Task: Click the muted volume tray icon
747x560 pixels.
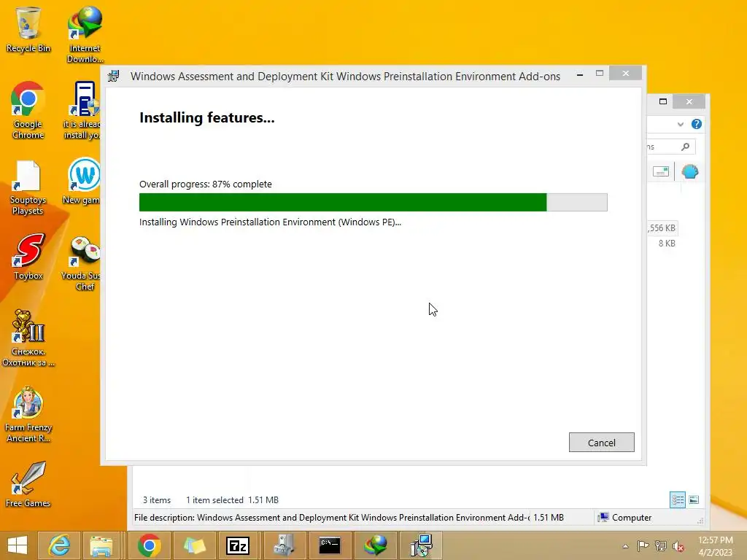Action: [x=678, y=546]
